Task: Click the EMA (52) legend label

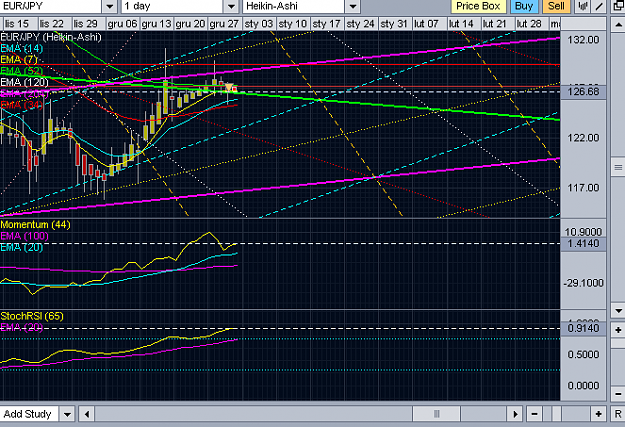Action: click(22, 71)
